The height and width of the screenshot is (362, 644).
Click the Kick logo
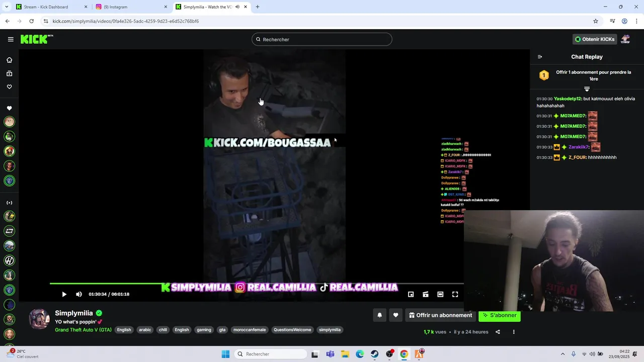pos(36,39)
